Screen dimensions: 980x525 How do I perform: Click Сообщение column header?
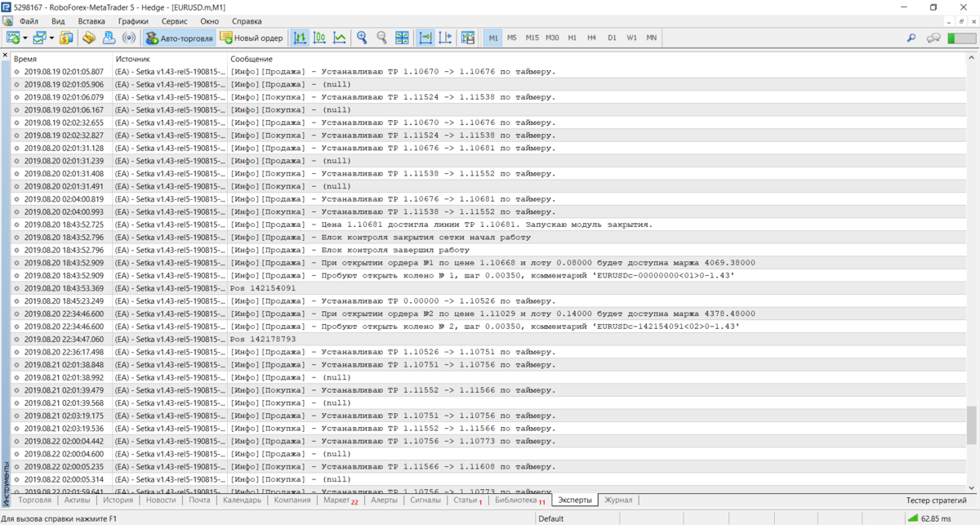pyautogui.click(x=595, y=59)
